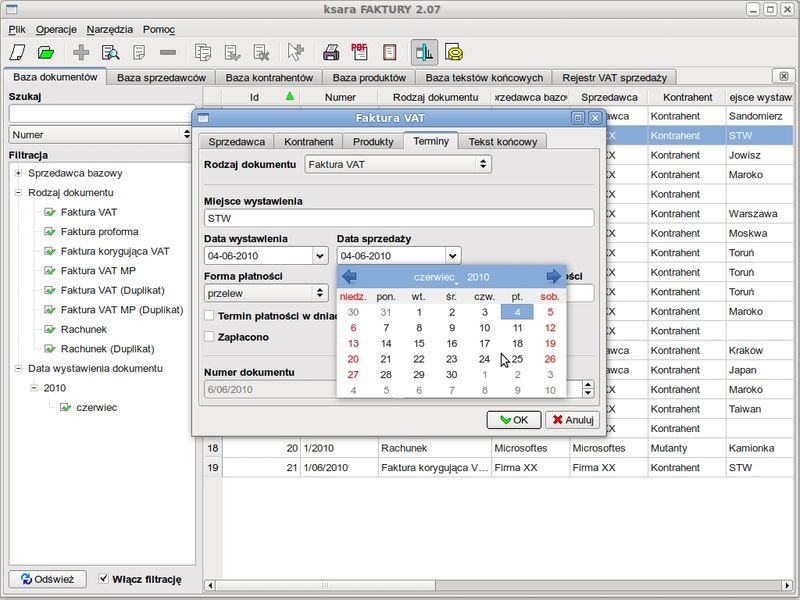The image size is (800, 600).
Task: Expand the Sprzedawca bazowy tree node
Action: 18,173
